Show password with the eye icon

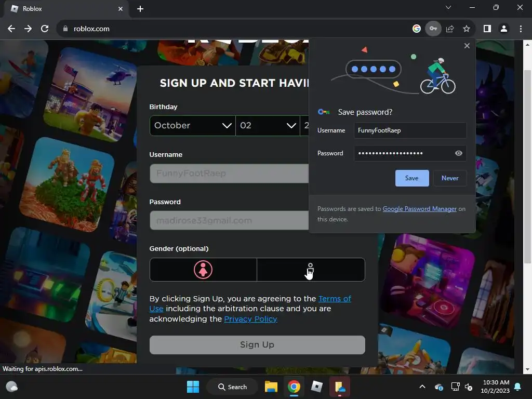[458, 153]
